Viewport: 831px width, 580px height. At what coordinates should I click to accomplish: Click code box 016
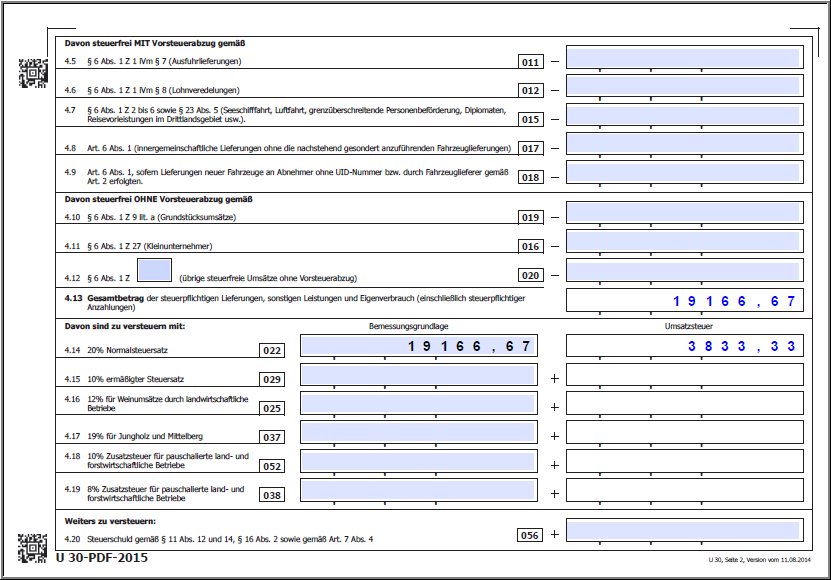(x=531, y=247)
